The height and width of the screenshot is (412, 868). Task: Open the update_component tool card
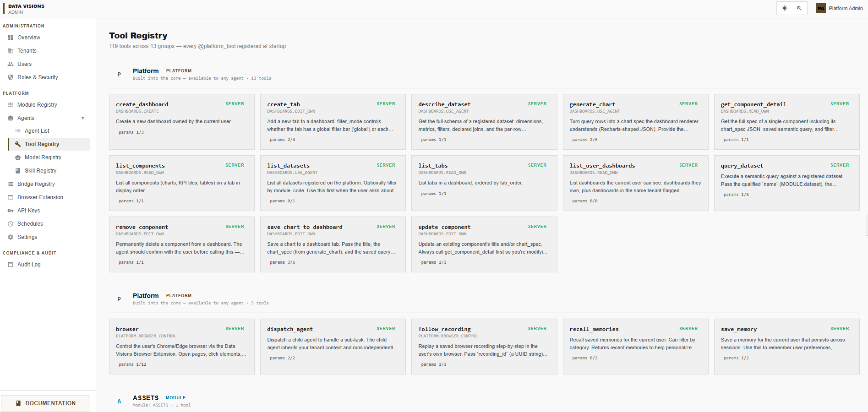tap(484, 244)
